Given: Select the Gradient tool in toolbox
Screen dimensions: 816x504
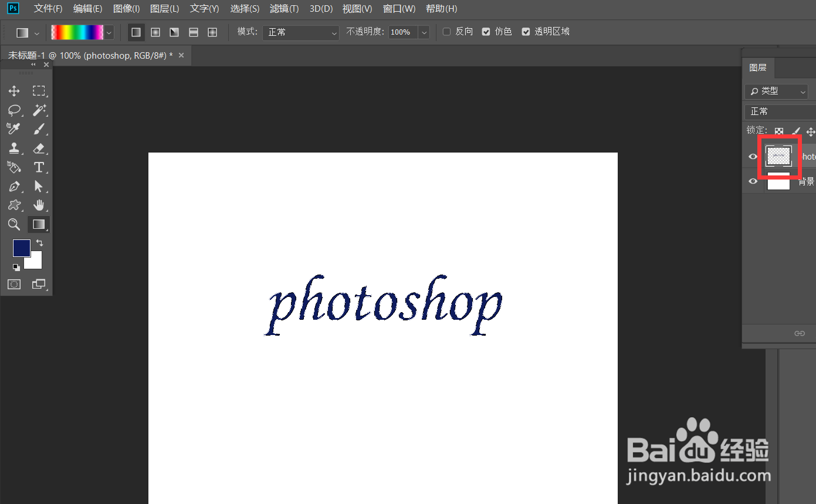Looking at the screenshot, I should tap(39, 224).
